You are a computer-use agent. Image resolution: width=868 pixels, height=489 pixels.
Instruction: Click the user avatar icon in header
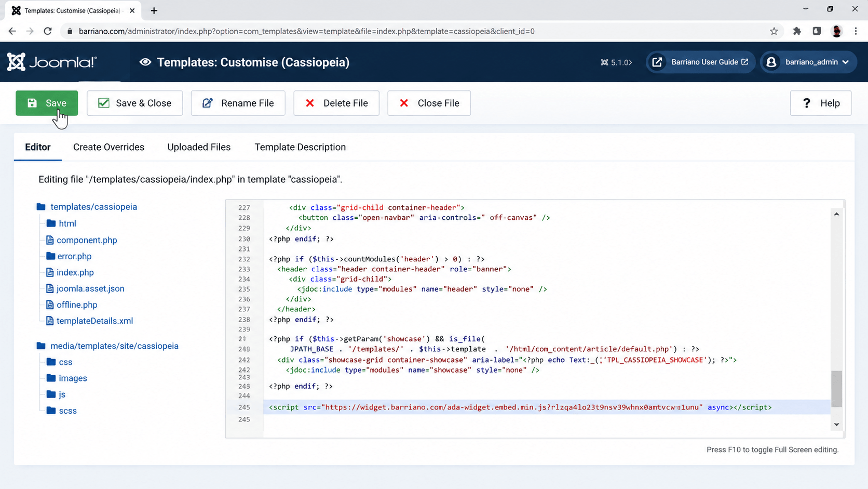[x=771, y=62]
